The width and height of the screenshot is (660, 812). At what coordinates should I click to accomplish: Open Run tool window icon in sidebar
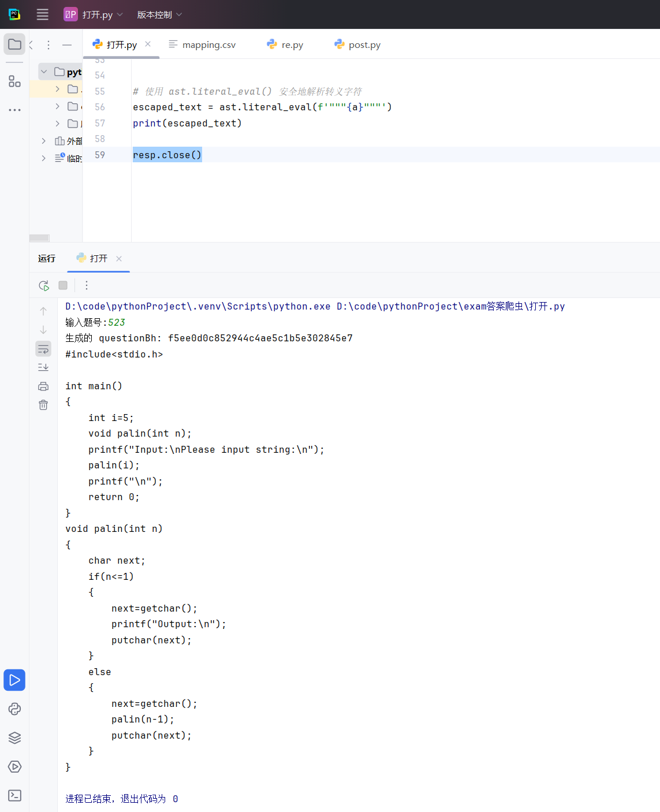tap(14, 680)
